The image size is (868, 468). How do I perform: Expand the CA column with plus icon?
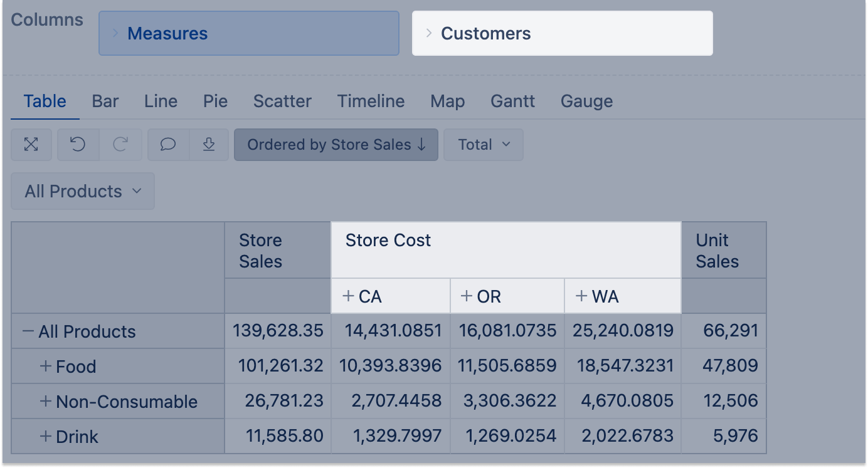tap(349, 296)
